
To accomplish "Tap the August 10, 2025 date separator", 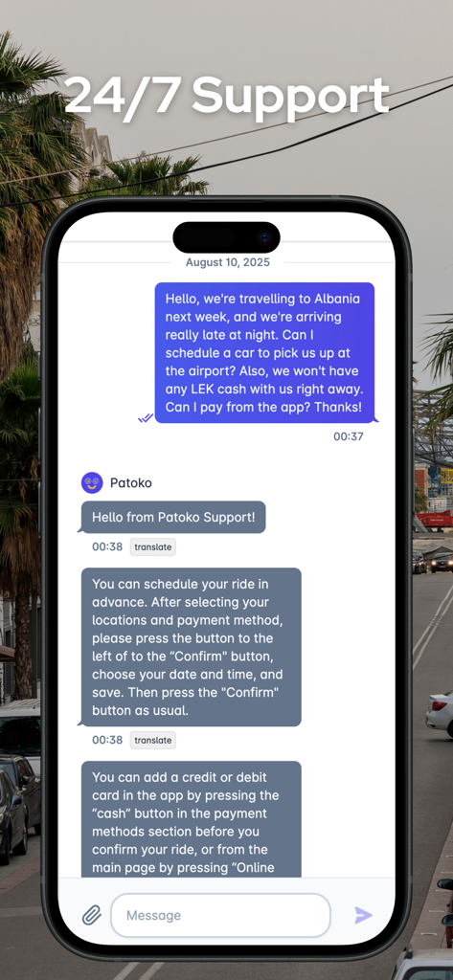I will coord(228,262).
